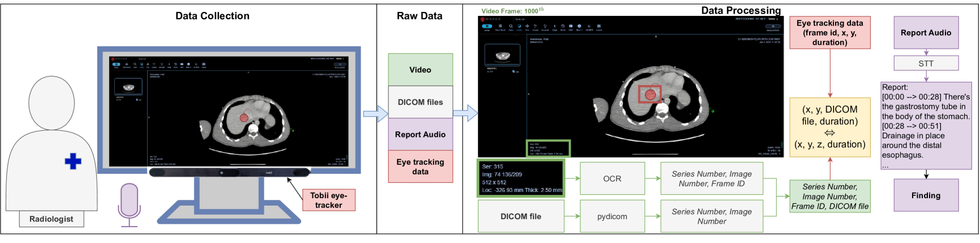Image resolution: width=980 pixels, height=243 pixels.
Task: Pick the Length measurement tool in large viewer
Action: coord(536,26)
